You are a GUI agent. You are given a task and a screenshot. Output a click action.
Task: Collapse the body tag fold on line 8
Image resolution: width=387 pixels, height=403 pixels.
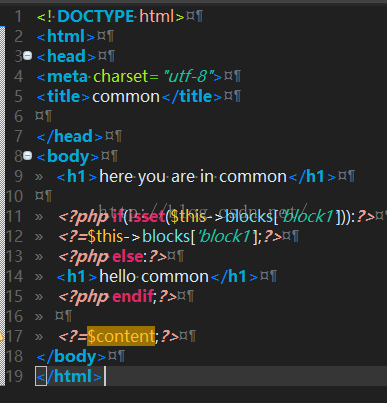(27, 156)
